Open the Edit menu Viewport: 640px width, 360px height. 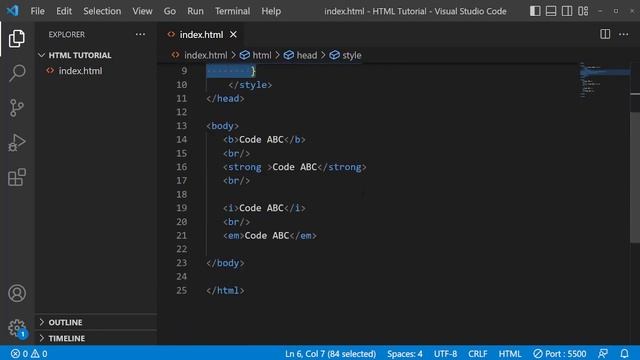point(64,11)
